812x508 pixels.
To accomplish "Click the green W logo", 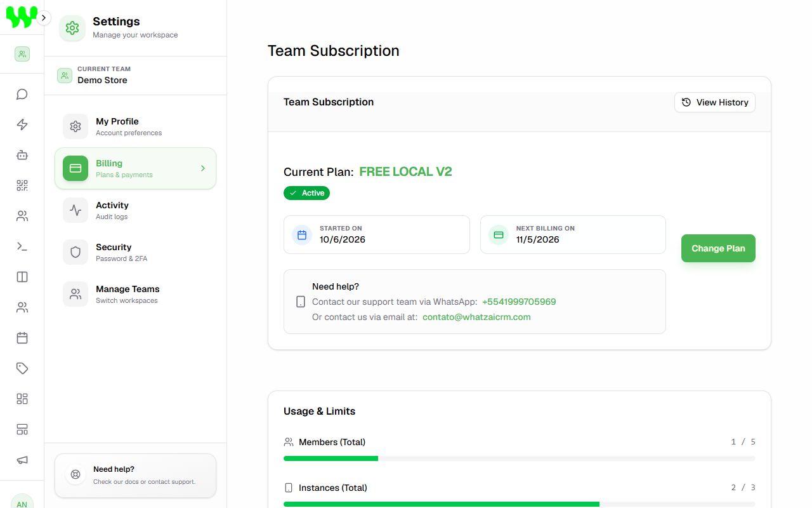I will coord(22,17).
